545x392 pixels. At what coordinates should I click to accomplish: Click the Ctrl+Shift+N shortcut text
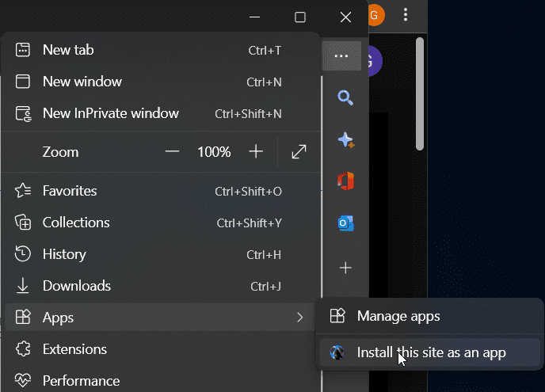tap(248, 113)
